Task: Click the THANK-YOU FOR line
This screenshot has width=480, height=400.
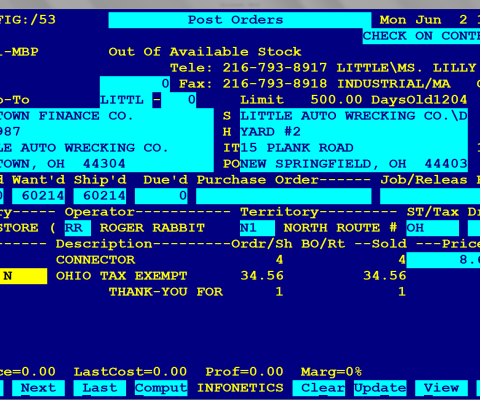Action: click(x=166, y=292)
